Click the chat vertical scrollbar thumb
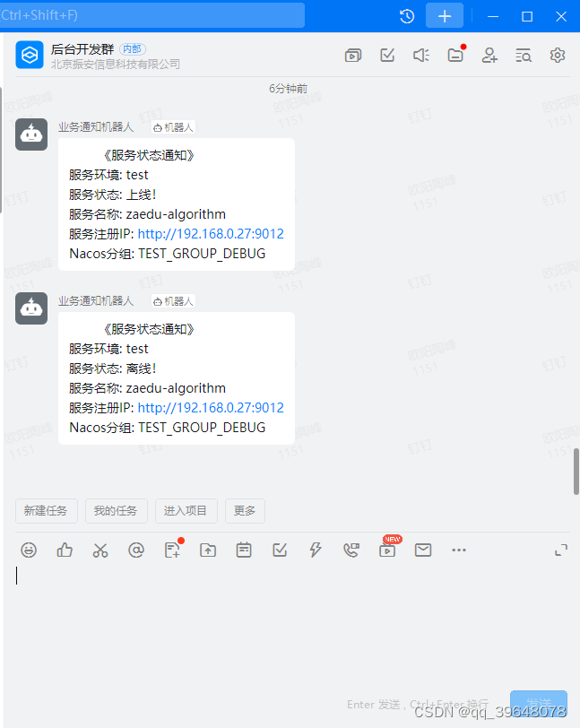This screenshot has height=728, width=580. [576, 472]
